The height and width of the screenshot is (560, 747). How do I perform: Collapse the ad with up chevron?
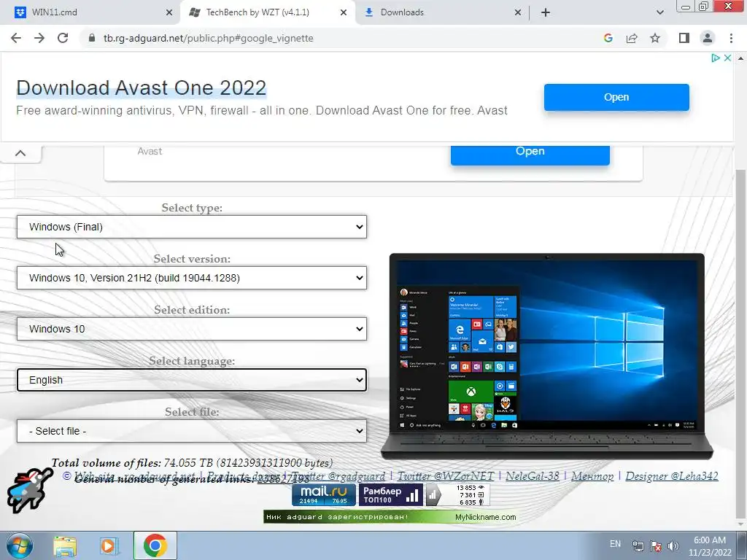pyautogui.click(x=20, y=153)
